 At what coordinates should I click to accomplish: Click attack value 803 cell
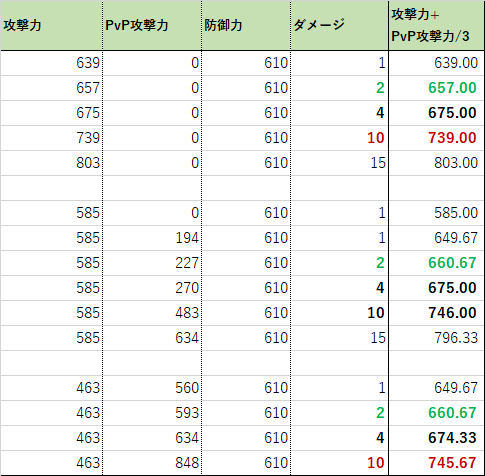point(51,163)
